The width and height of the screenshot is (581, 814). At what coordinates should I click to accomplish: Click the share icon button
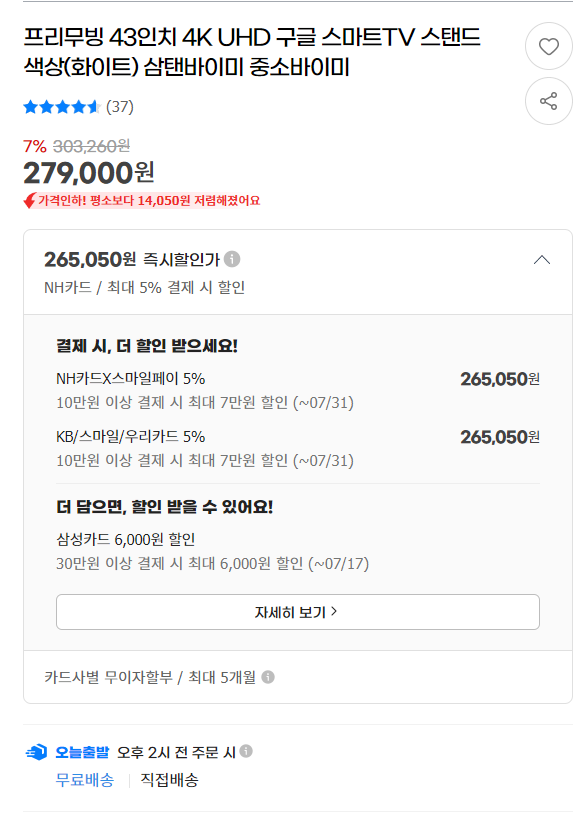pos(548,101)
